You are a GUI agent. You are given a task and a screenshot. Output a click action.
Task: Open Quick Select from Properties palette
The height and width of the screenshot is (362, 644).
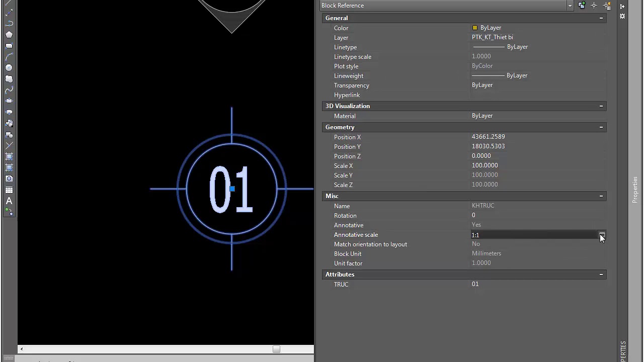point(606,6)
